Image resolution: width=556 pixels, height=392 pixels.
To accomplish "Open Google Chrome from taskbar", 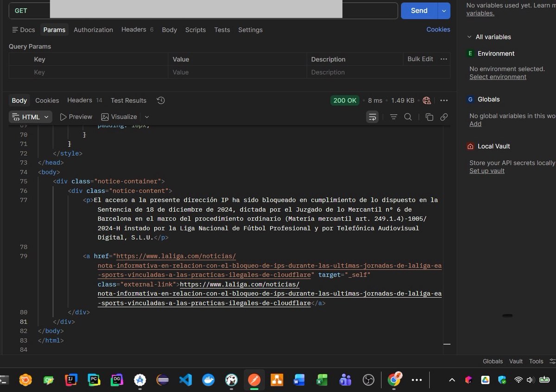I will click(394, 380).
